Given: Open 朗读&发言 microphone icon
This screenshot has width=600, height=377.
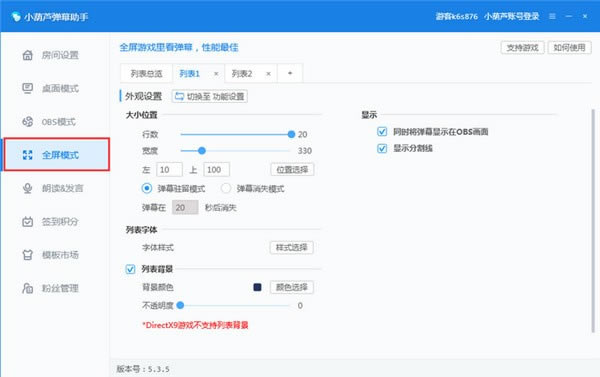Looking at the screenshot, I should pos(27,188).
